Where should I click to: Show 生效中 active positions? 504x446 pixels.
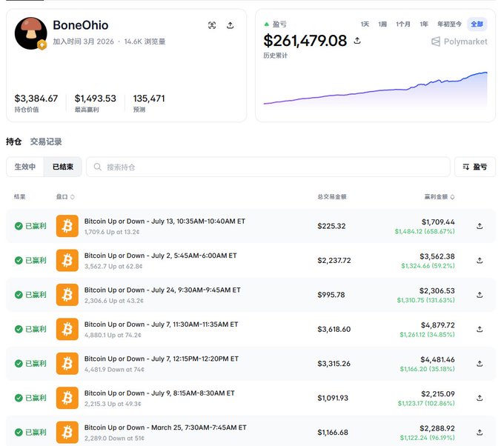(25, 167)
